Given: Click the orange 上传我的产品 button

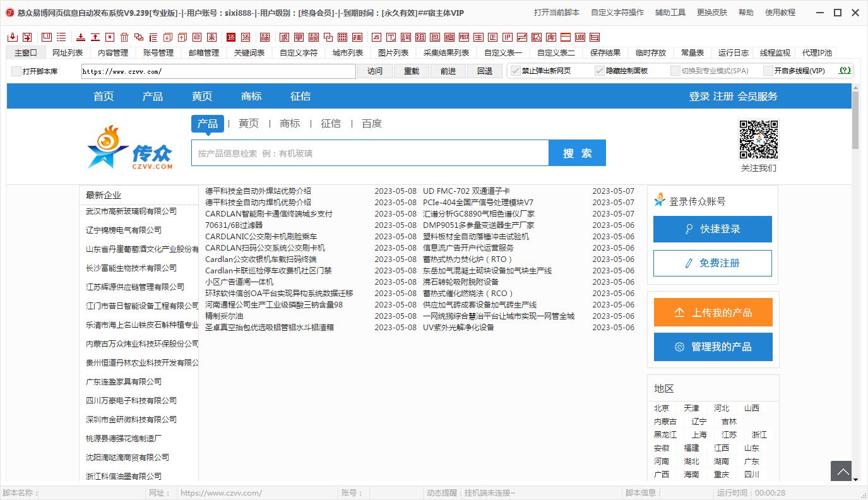Looking at the screenshot, I should click(713, 312).
